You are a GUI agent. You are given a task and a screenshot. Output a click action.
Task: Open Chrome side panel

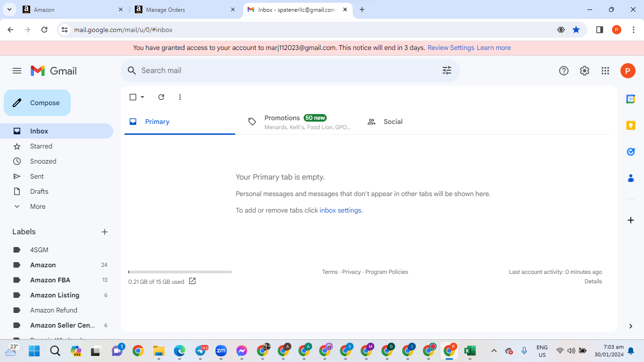(600, 30)
